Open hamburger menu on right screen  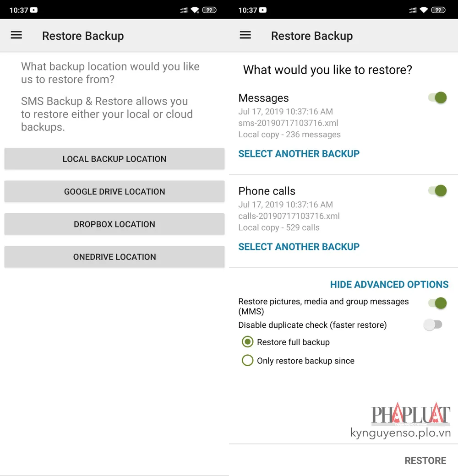click(x=245, y=35)
